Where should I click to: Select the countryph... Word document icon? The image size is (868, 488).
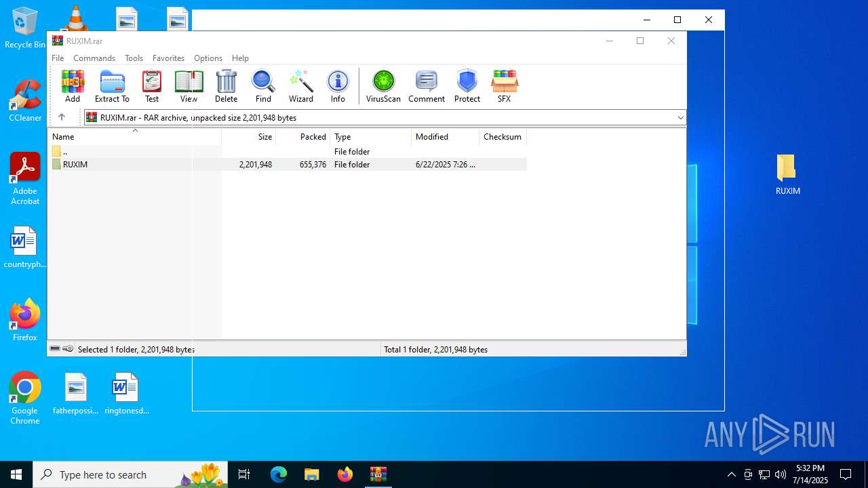tap(25, 247)
